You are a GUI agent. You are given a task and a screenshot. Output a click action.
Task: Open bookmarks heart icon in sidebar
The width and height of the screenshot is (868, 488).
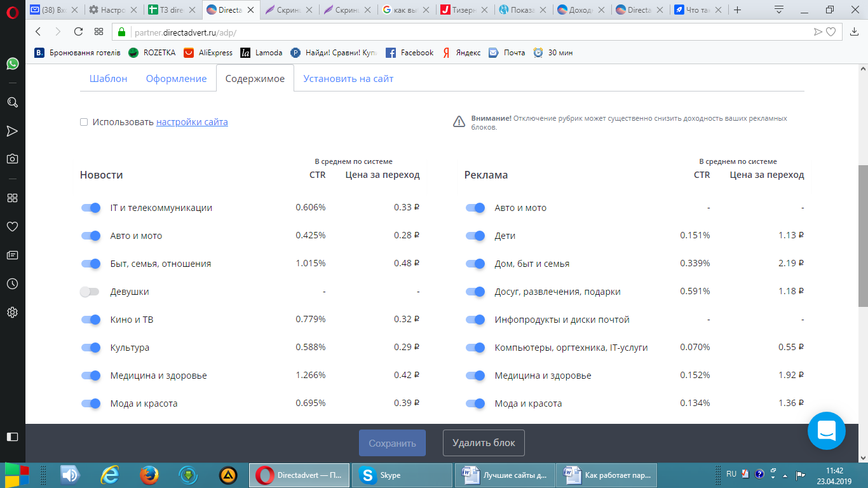coord(12,226)
